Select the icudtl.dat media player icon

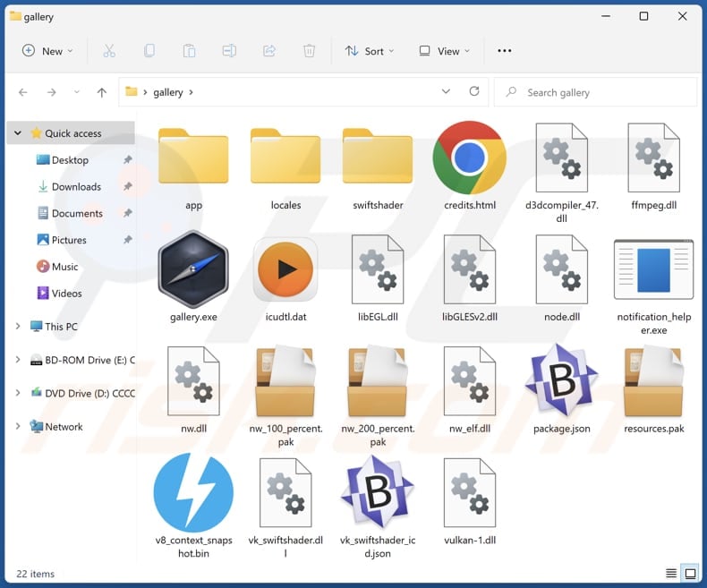click(285, 268)
